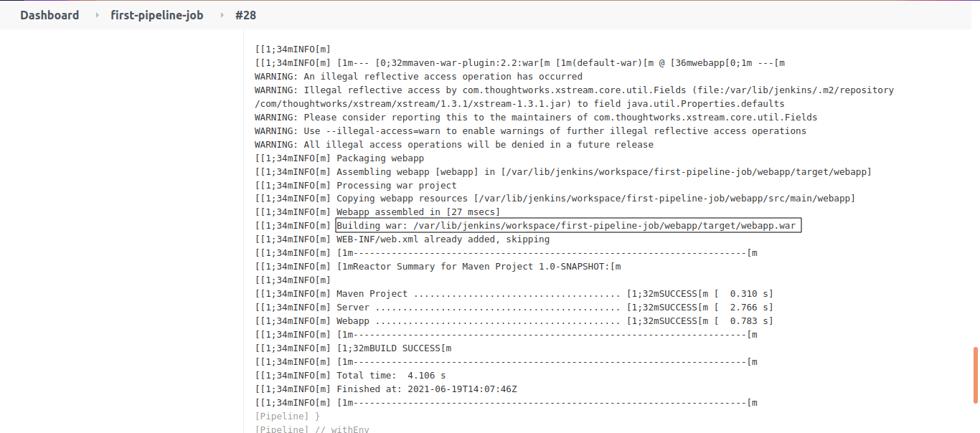Expand the chevron after Dashboard
Viewport: 980px width, 433px height.
coord(97,15)
